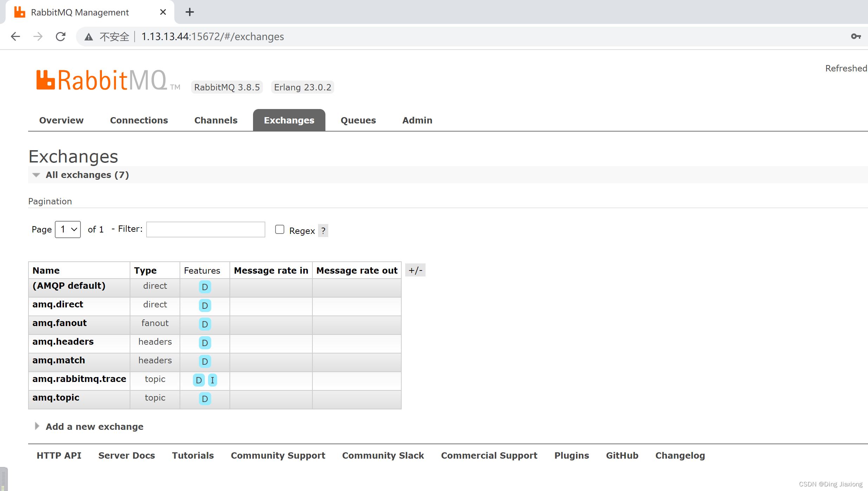
Task: Click the I internal badge on amq.rabbitmq.trace
Action: [213, 380]
